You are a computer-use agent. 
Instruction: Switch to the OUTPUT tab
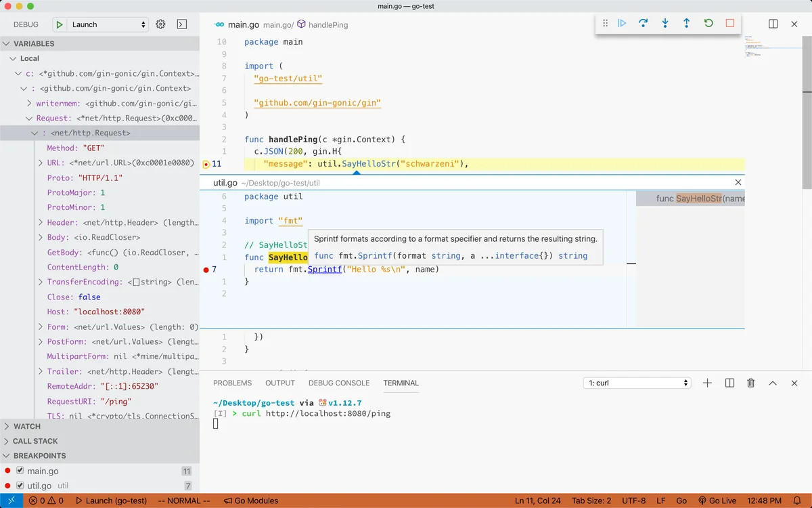click(280, 383)
